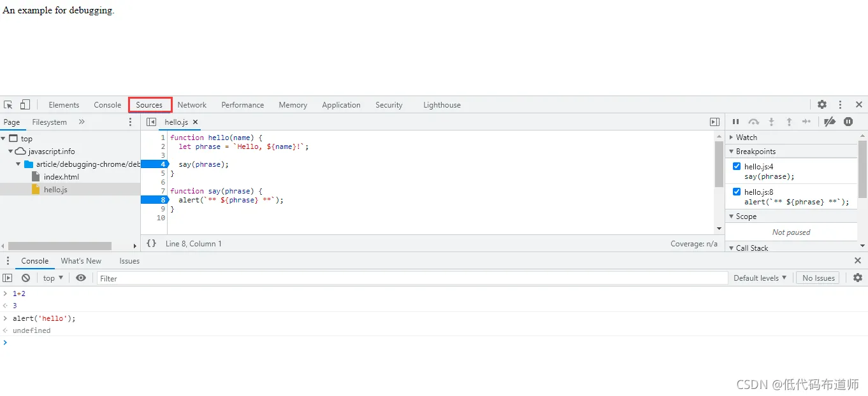868x396 pixels.
Task: Open the Filesystem tab
Action: click(49, 122)
